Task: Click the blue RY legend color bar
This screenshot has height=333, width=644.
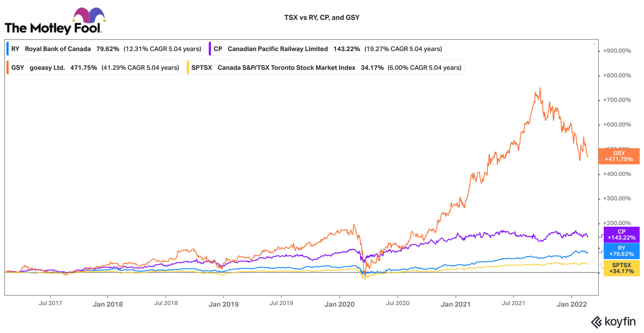Action: pos(8,49)
